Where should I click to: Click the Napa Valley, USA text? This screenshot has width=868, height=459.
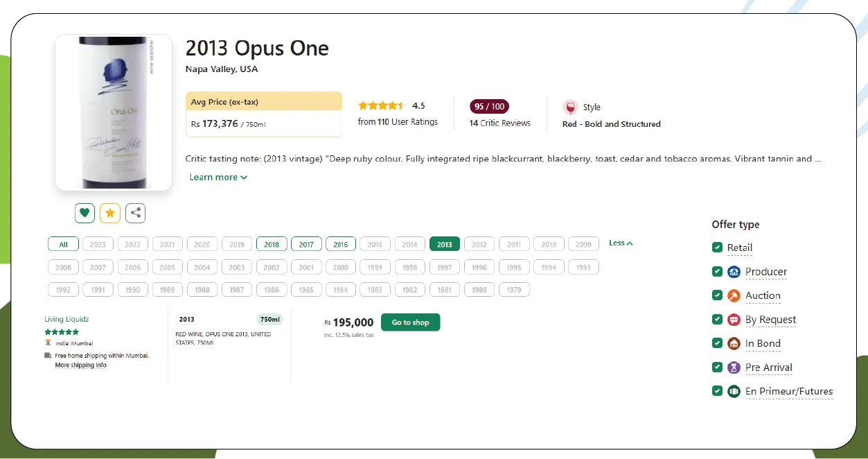point(222,69)
